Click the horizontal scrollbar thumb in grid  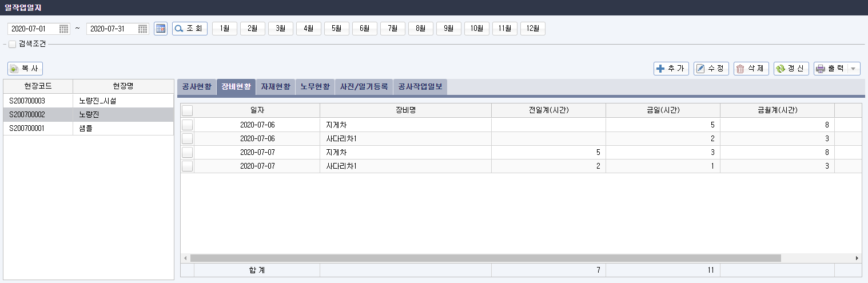pyautogui.click(x=485, y=258)
